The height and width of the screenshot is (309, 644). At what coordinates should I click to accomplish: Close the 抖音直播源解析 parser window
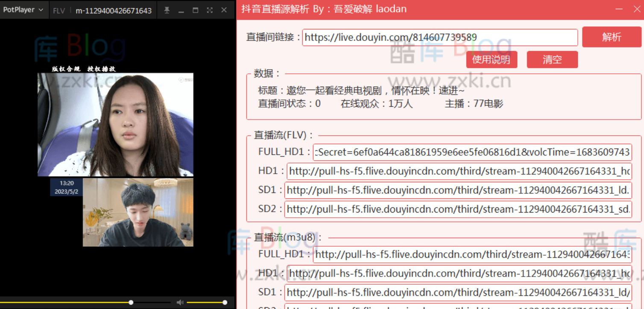pos(635,9)
